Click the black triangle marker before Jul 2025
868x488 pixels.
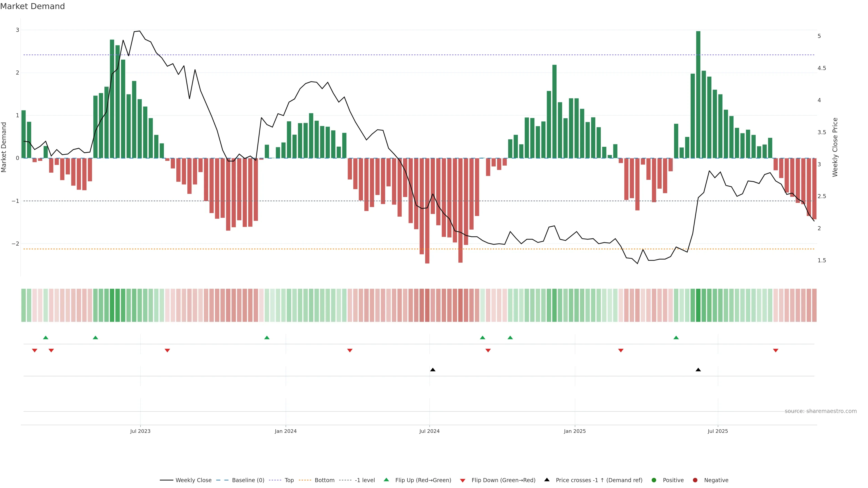[x=698, y=370]
